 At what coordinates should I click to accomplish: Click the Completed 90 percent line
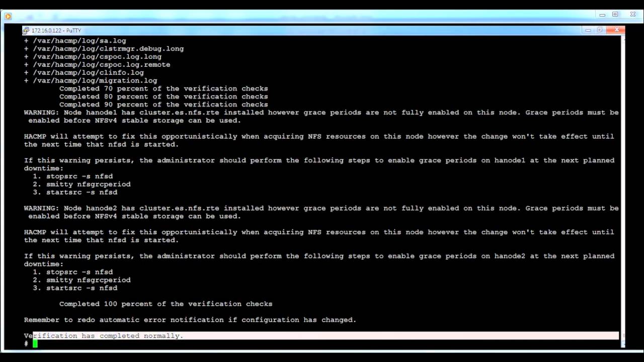click(164, 105)
